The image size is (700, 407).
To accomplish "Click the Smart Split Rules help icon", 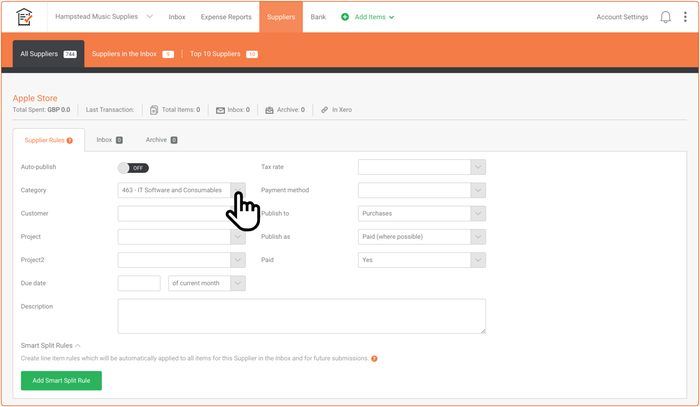I will coord(374,358).
